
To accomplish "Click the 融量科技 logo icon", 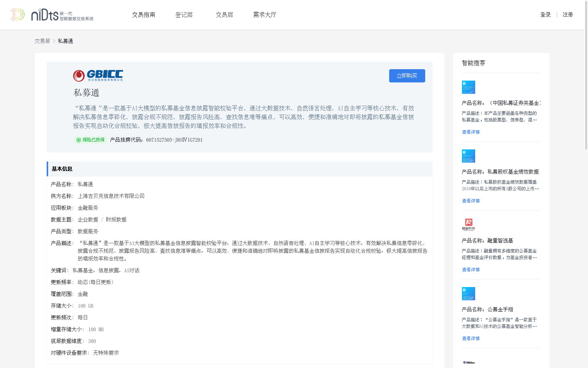I will click(x=469, y=224).
